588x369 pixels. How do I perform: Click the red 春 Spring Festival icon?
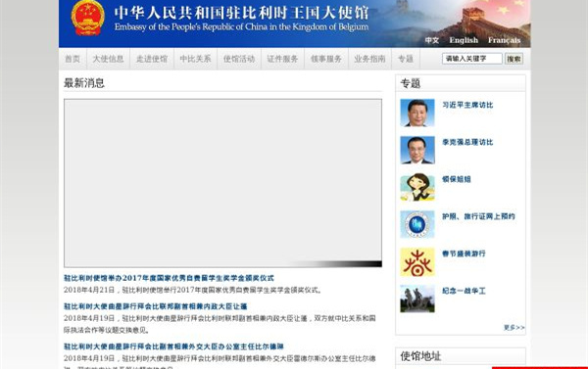click(417, 261)
